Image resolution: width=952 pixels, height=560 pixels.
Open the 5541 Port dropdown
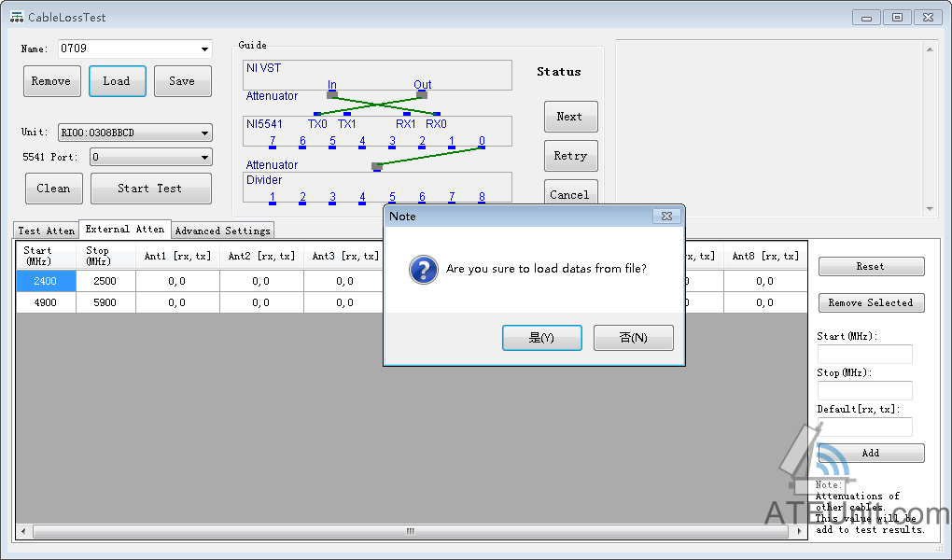[x=204, y=158]
